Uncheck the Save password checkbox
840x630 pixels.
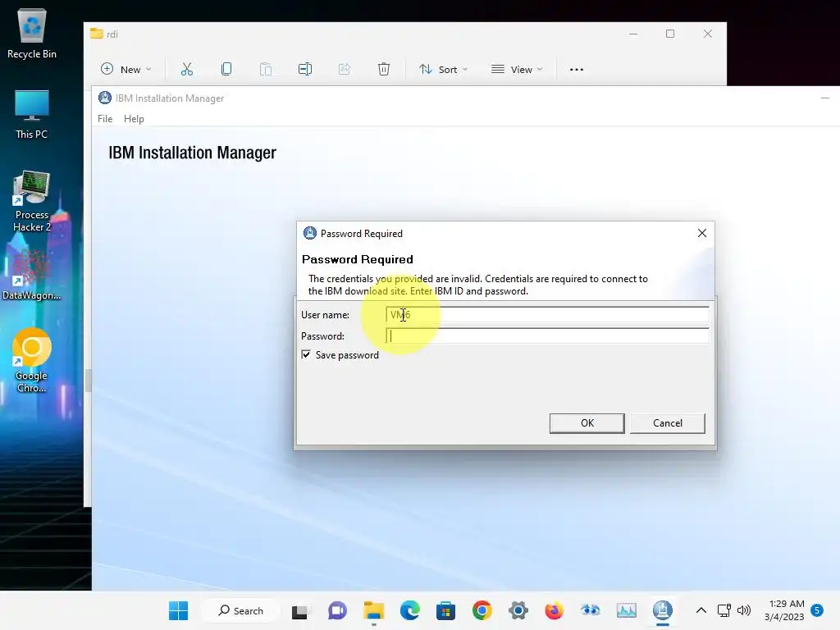(306, 354)
